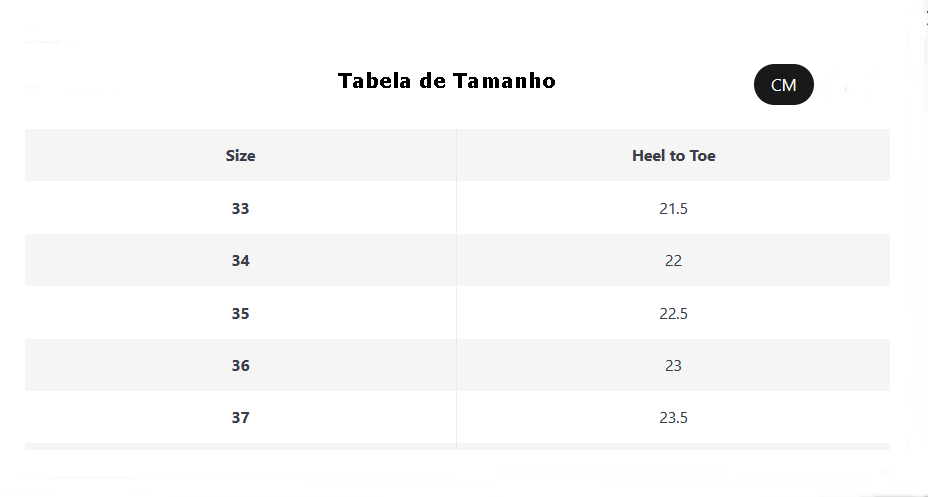Click the Size column header
The width and height of the screenshot is (928, 497).
240,156
